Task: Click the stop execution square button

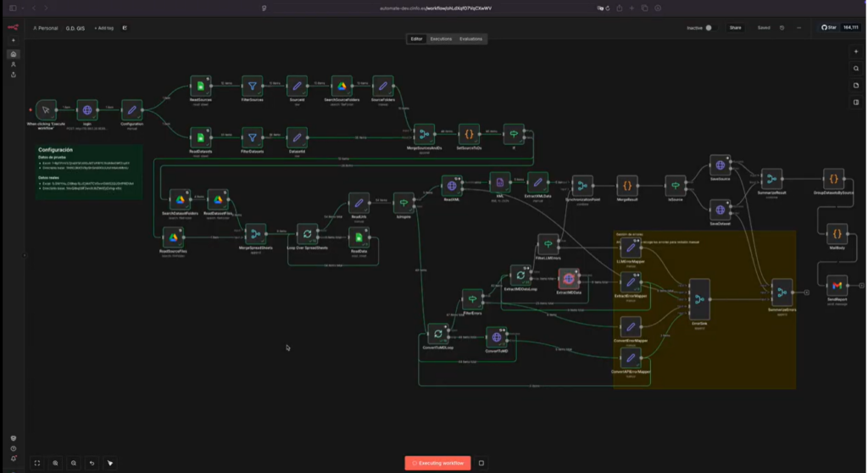Action: [x=481, y=463]
